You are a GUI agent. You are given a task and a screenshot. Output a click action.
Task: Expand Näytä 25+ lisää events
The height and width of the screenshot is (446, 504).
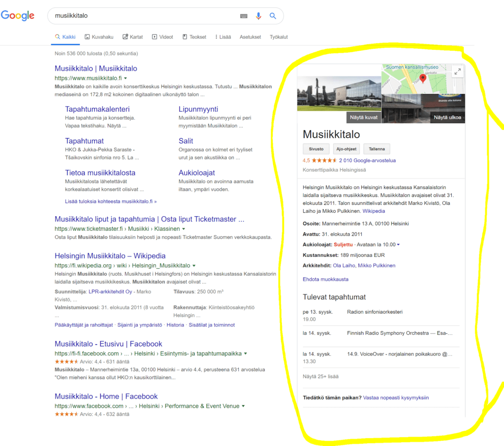point(320,377)
